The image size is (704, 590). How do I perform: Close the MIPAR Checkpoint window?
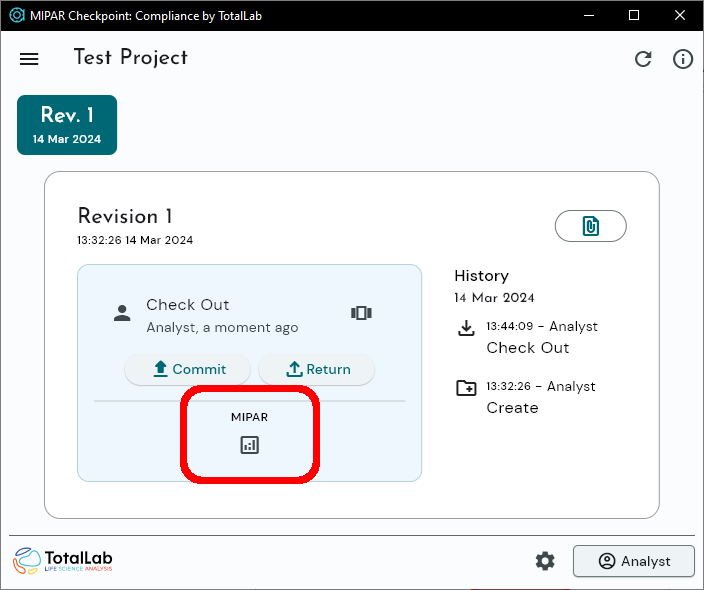(x=680, y=15)
